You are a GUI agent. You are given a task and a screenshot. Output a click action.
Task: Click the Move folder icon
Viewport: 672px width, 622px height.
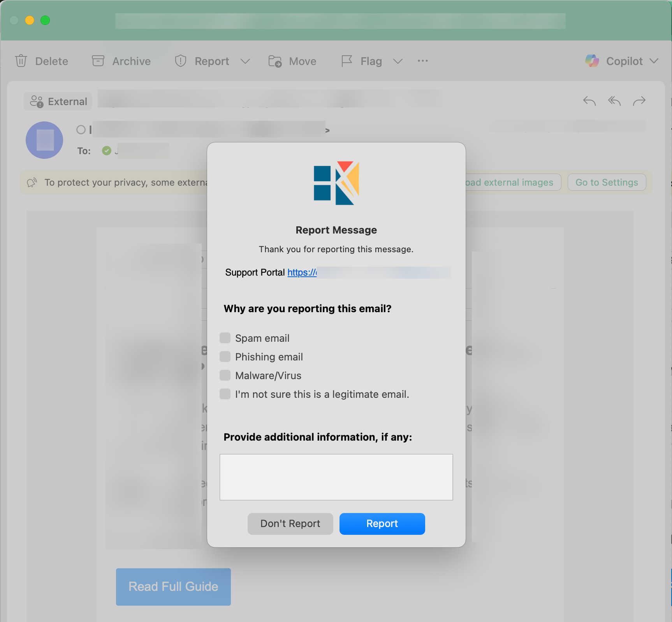point(275,61)
